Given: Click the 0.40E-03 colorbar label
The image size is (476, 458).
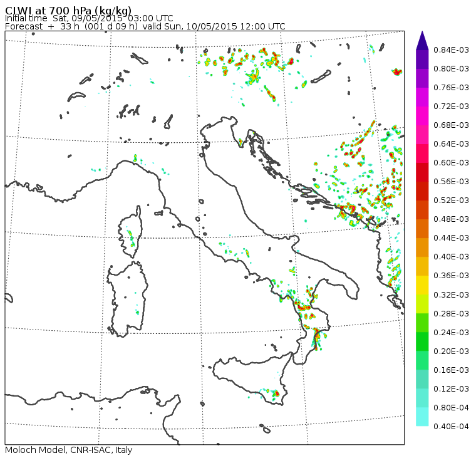Looking at the screenshot, I should pyautogui.click(x=451, y=257).
